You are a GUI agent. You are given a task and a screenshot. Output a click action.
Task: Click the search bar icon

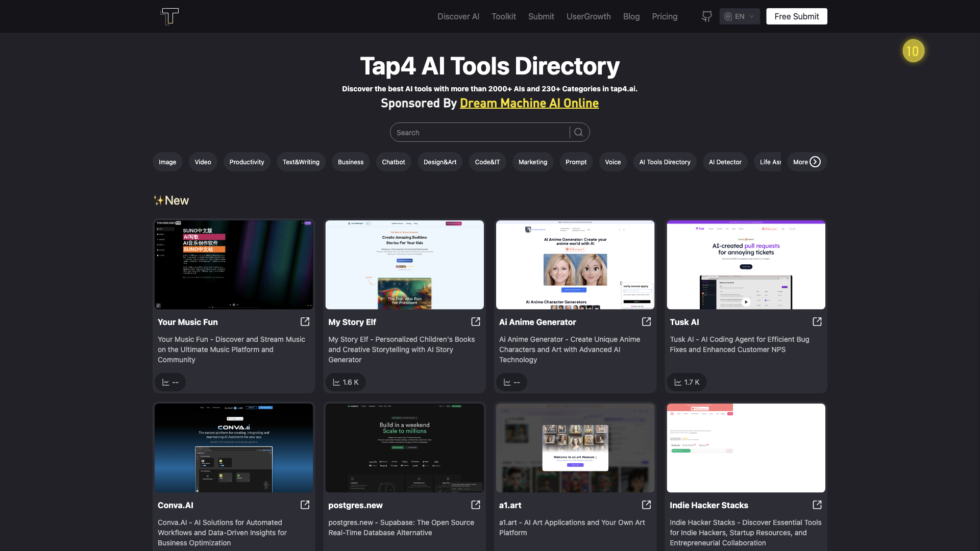(579, 131)
